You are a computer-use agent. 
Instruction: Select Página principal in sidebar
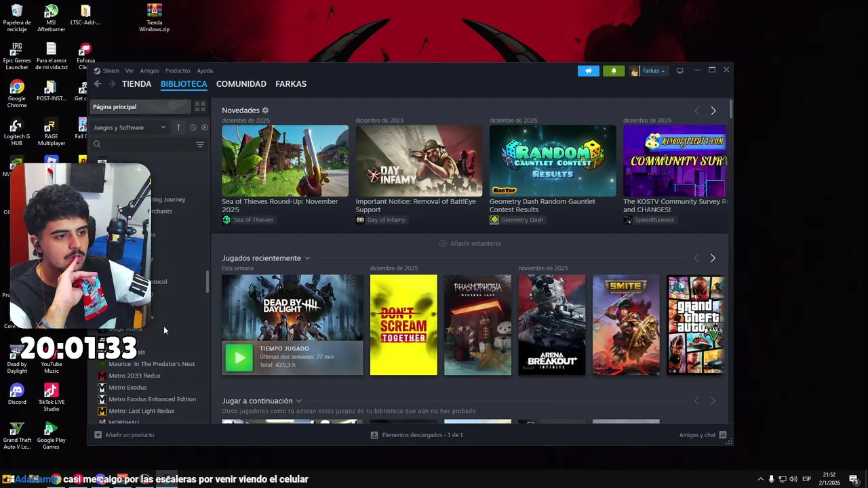(x=140, y=106)
